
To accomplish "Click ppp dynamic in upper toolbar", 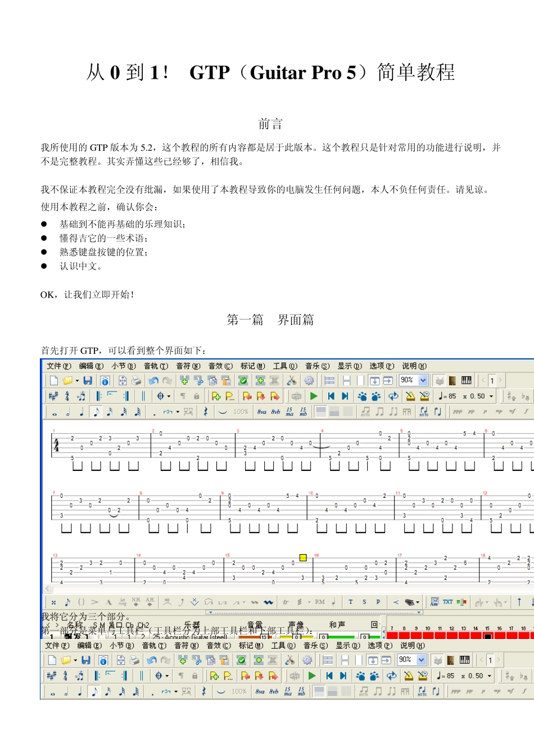I will coord(458,412).
